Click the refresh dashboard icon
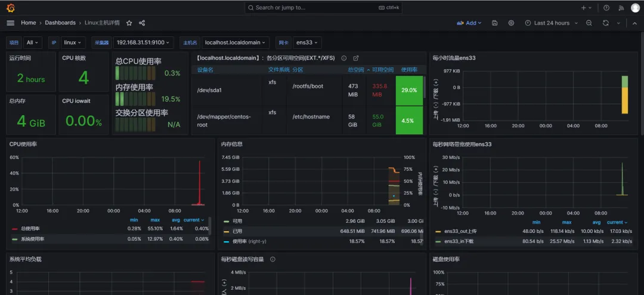This screenshot has width=644, height=295. pos(606,23)
